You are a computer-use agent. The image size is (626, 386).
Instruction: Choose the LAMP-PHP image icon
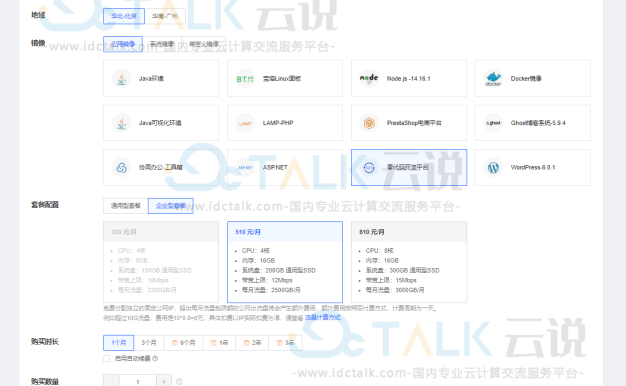tap(245, 123)
